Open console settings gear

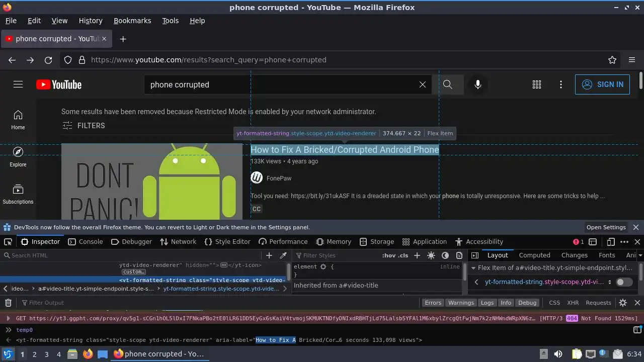(x=623, y=303)
